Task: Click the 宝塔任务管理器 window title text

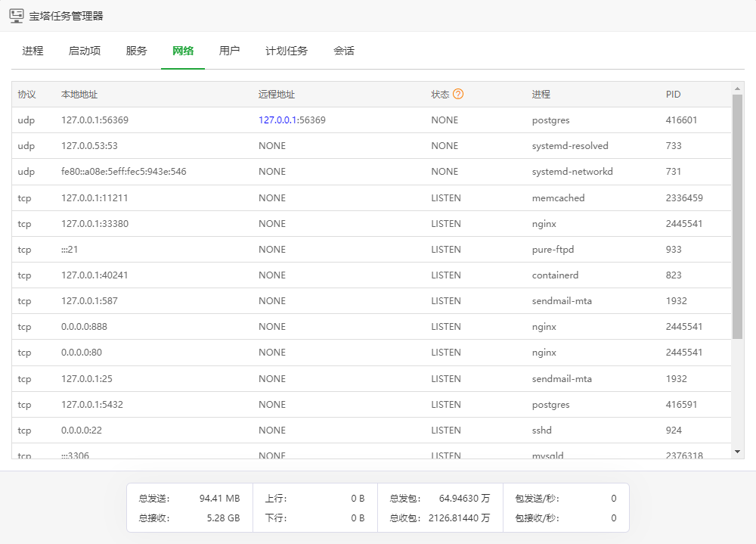Action: point(66,16)
